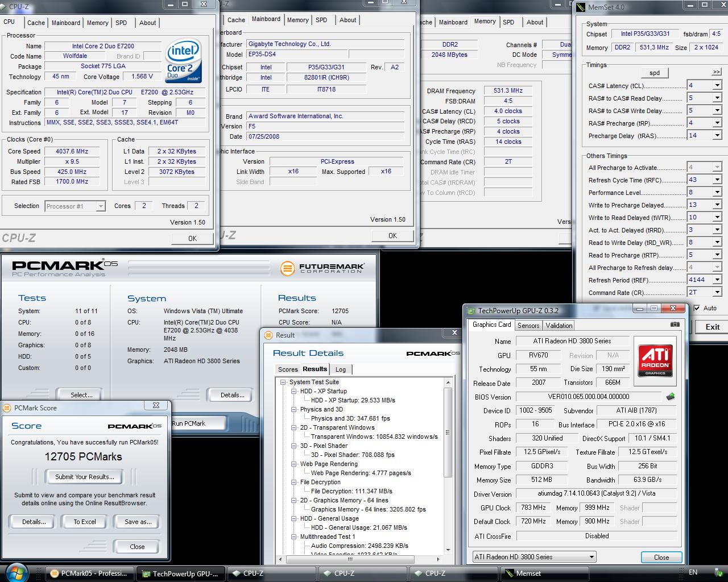
Task: Click the GPU-Z title bar icon
Action: point(471,310)
